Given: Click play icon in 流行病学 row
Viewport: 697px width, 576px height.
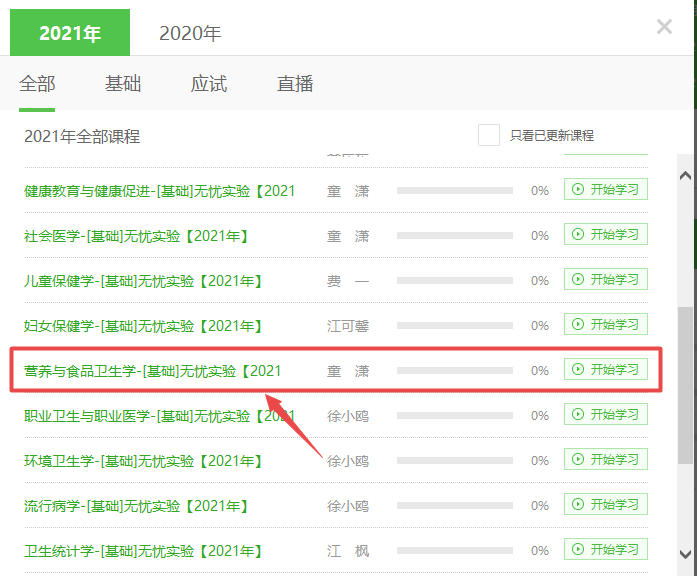Looking at the screenshot, I should coord(577,505).
